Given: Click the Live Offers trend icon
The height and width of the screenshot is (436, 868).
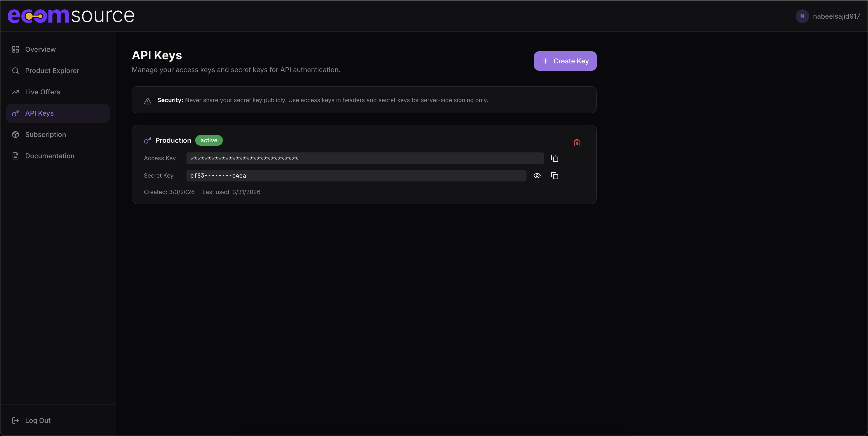Looking at the screenshot, I should [x=15, y=92].
